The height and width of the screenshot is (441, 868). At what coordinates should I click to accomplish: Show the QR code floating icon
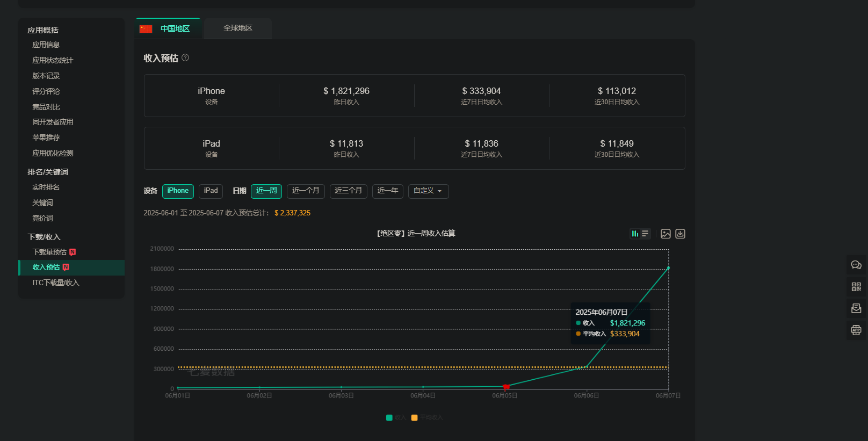856,287
